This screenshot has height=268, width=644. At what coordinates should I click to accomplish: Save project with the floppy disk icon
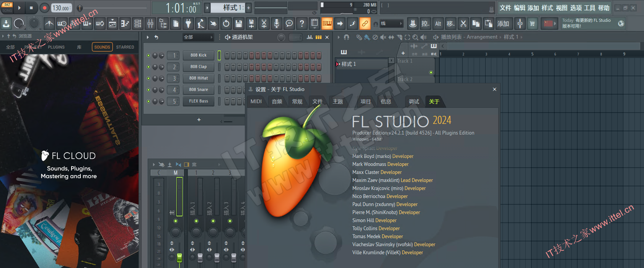click(239, 24)
